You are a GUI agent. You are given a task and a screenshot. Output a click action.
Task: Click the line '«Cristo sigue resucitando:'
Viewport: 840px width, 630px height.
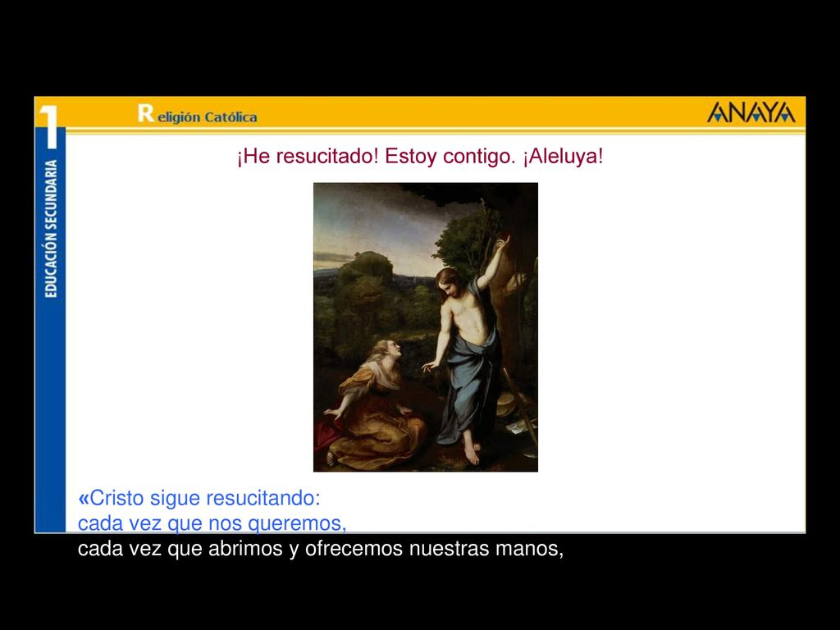[x=199, y=498]
